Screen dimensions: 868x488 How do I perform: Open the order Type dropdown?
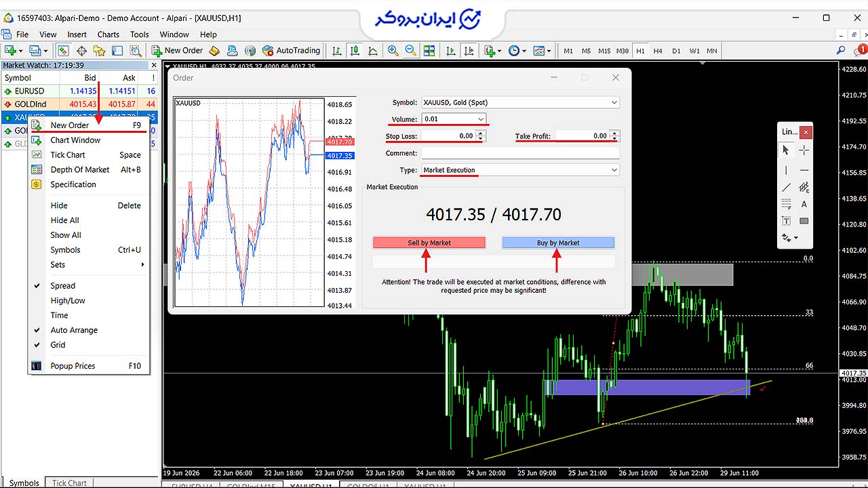(x=521, y=170)
